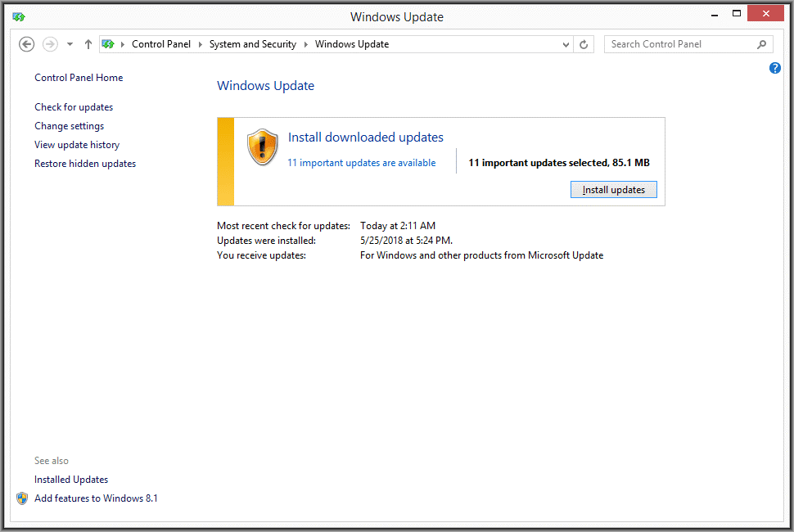Click the shield icon beside Add features
Viewport: 794px width, 532px height.
tap(22, 498)
